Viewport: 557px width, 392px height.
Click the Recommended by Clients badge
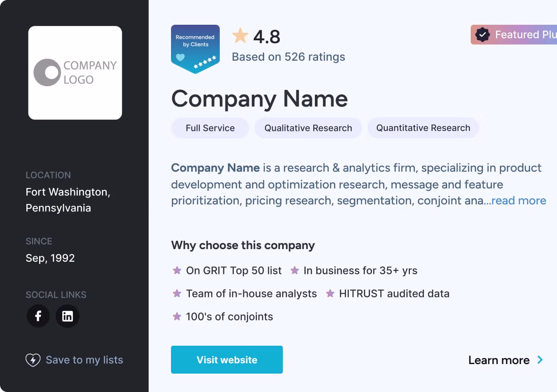coord(195,49)
